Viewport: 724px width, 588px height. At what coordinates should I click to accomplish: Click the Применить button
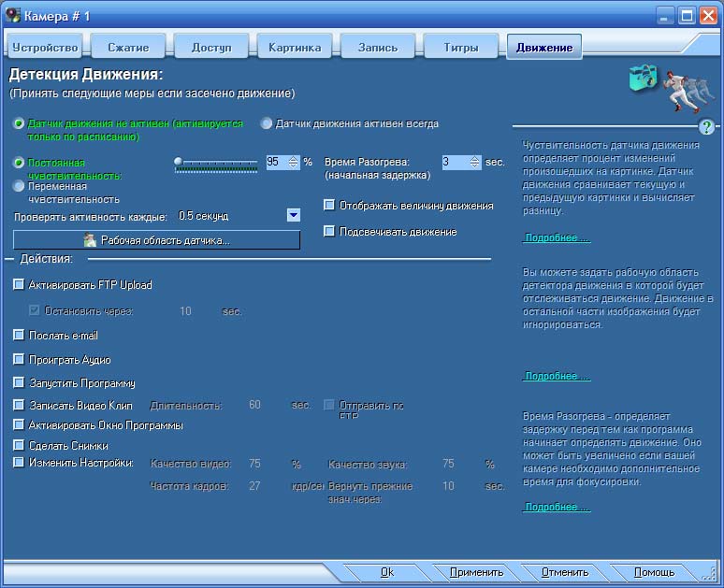point(476,572)
